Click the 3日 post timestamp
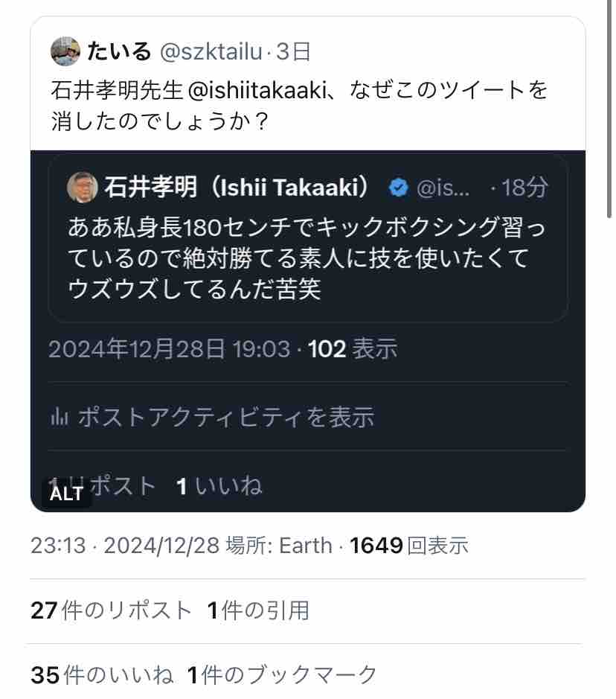This screenshot has width=616, height=699. (x=293, y=51)
